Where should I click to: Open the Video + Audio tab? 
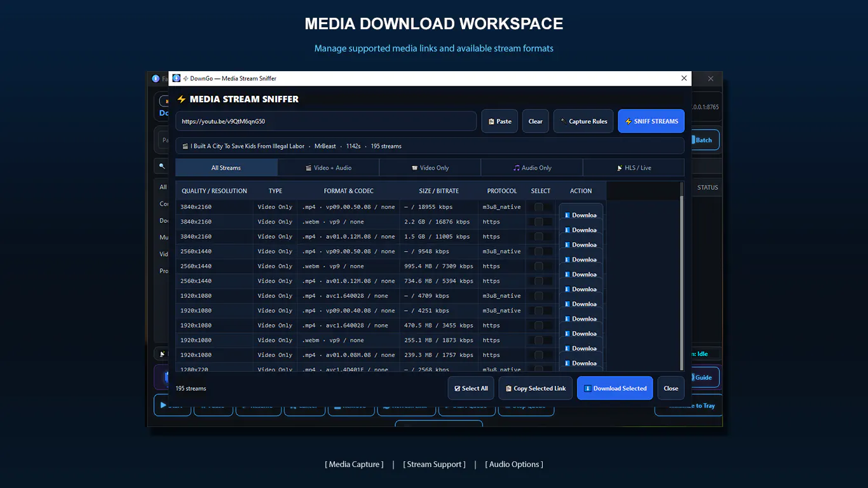(329, 168)
